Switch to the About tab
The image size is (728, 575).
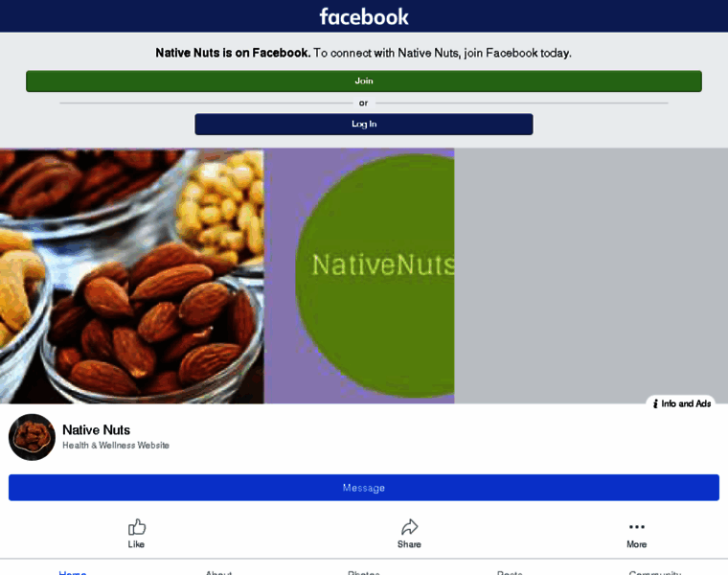pyautogui.click(x=218, y=572)
